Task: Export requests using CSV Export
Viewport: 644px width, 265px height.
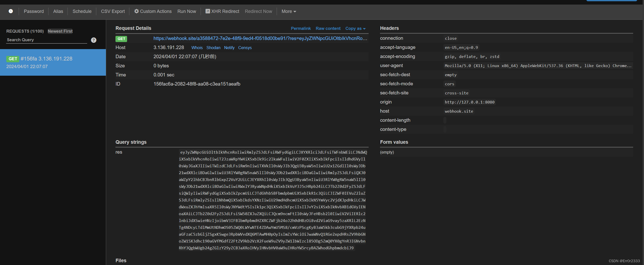Action: [x=113, y=11]
